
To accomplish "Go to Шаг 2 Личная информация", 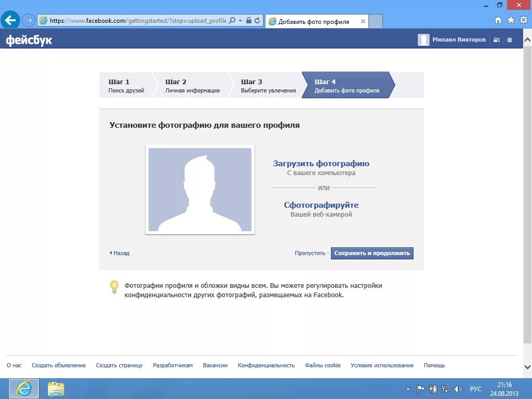I will coord(192,86).
